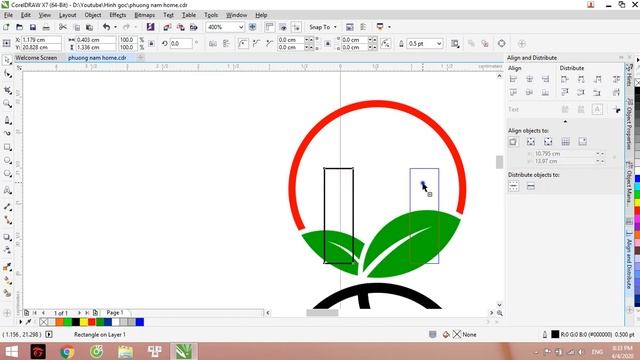Screen dimensions: 640x360
Task: Toggle Show Rulers button in toolbar
Action: (x=269, y=27)
